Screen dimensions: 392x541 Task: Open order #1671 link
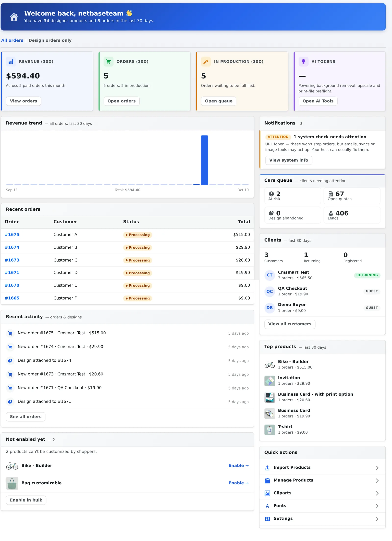[x=12, y=273]
